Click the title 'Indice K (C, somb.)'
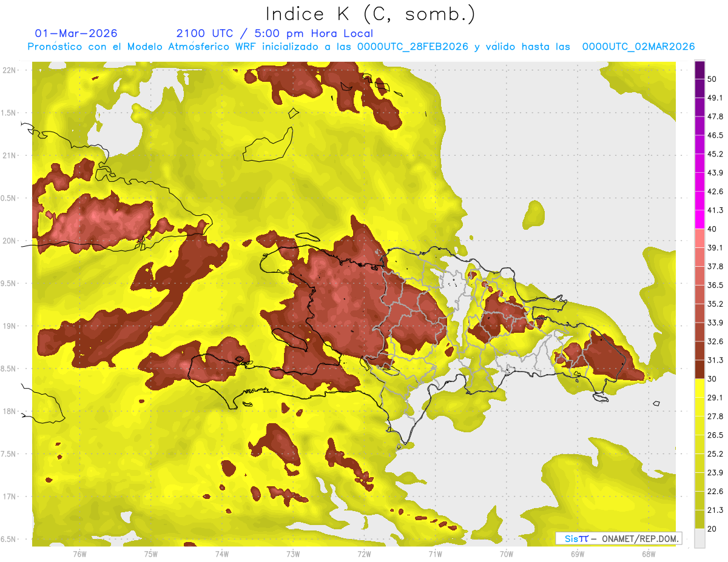The width and height of the screenshot is (728, 562). click(x=371, y=15)
